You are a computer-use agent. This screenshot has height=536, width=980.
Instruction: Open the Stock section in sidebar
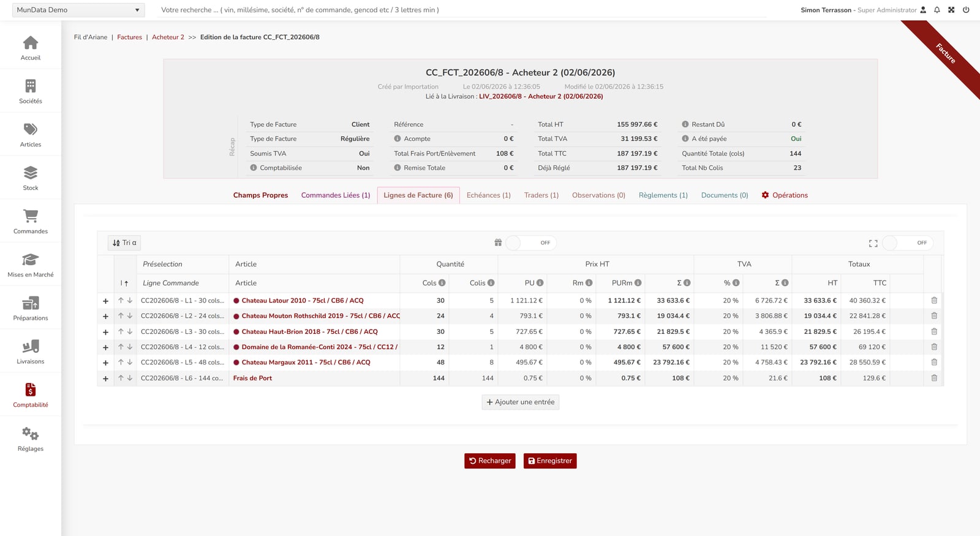(x=31, y=178)
